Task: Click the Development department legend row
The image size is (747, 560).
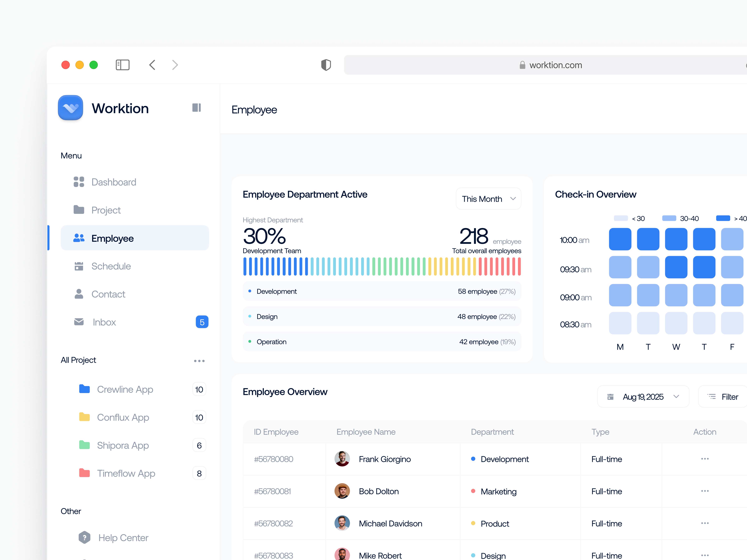Action: [x=382, y=291]
